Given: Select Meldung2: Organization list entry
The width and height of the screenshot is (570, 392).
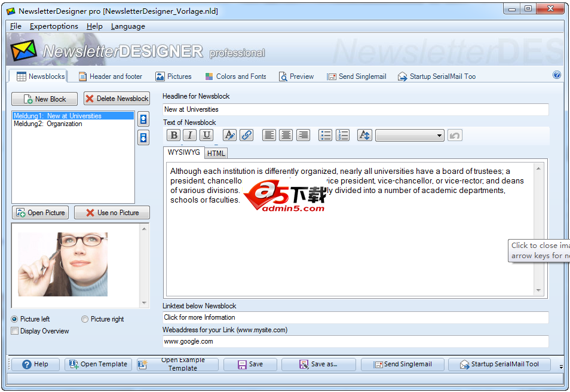Looking at the screenshot, I should tap(73, 124).
